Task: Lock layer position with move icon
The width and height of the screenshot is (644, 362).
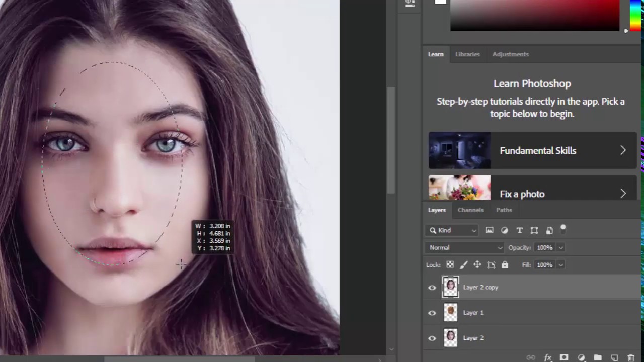Action: point(477,265)
